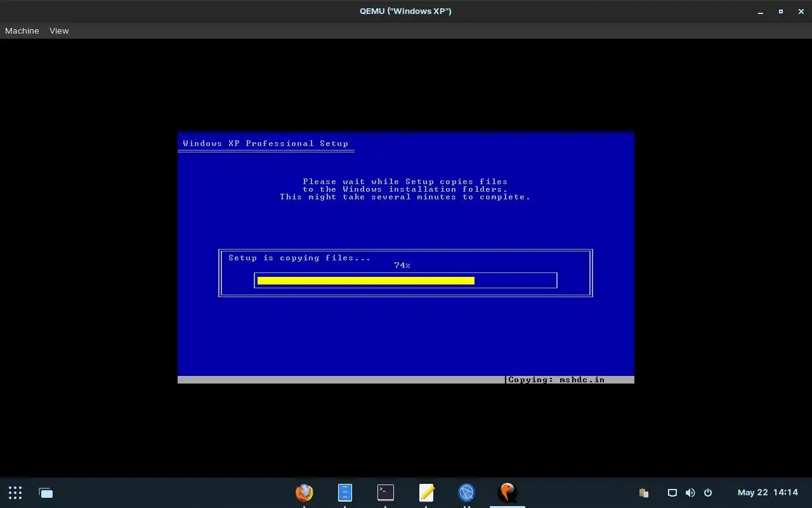Viewport: 812px width, 508px height.
Task: Click 'Setup is copying files...' text
Action: coord(299,258)
